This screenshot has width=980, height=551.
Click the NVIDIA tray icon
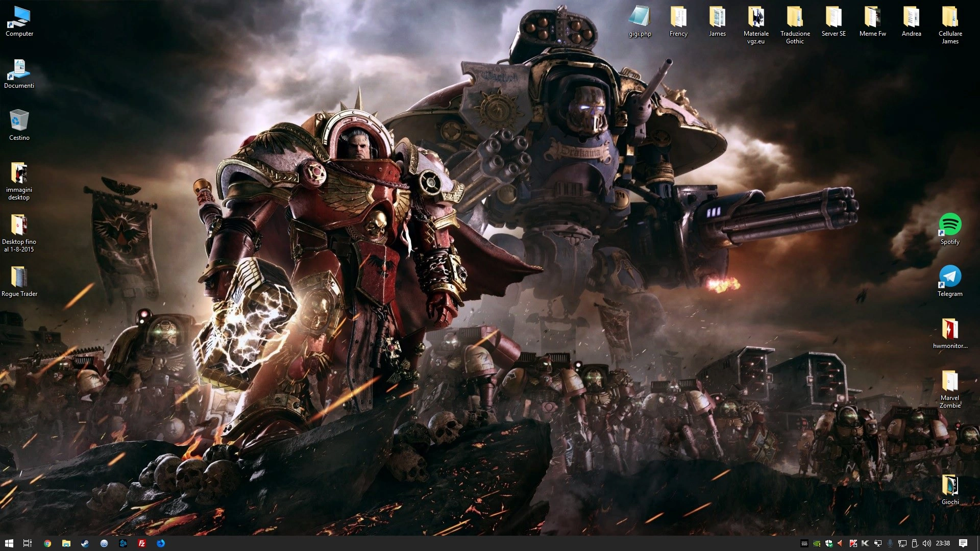[x=817, y=543]
